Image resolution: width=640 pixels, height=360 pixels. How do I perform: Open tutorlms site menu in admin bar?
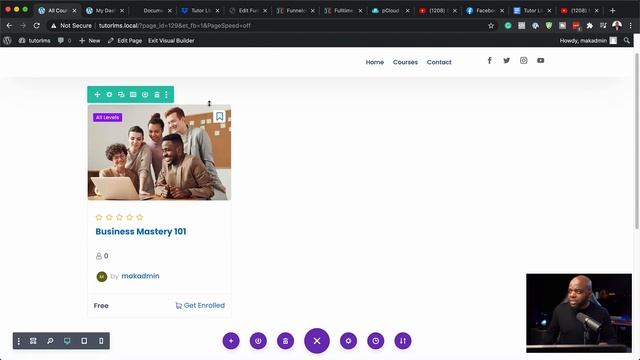35,40
